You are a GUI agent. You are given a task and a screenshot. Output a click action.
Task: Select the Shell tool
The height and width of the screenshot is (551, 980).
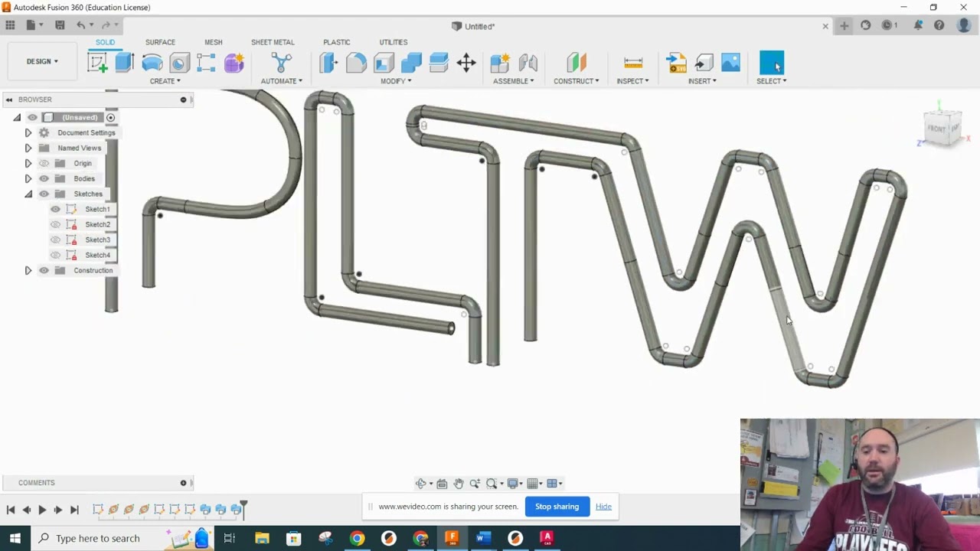[384, 63]
